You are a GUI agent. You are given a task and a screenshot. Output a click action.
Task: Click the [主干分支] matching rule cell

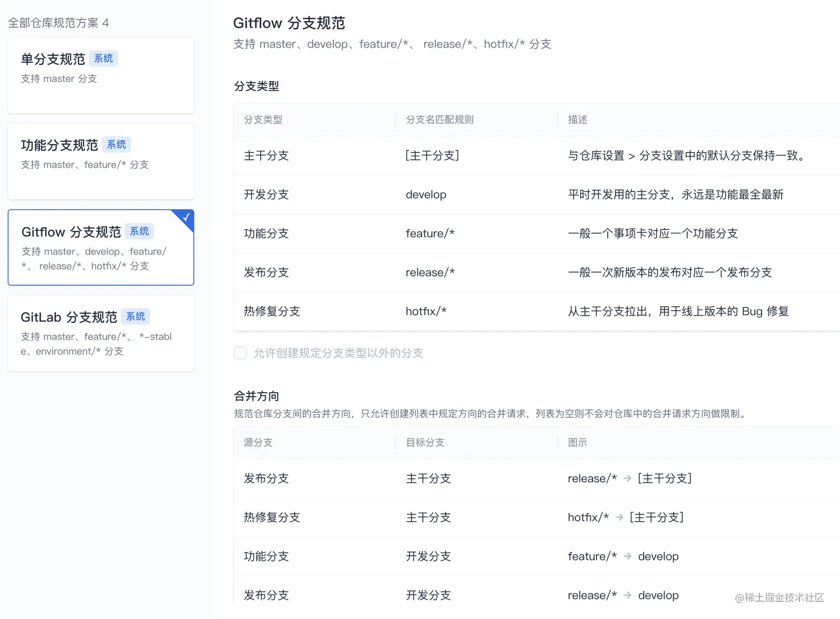pos(432,156)
